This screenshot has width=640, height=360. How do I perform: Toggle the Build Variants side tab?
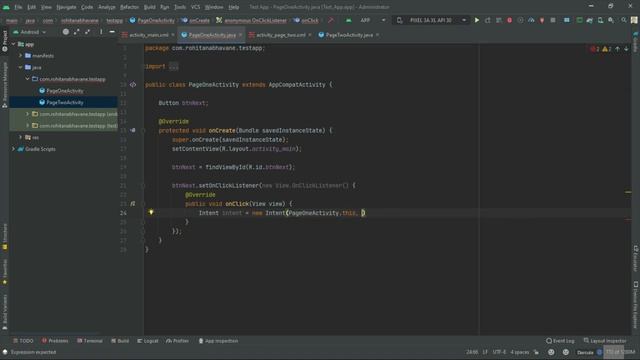click(4, 313)
